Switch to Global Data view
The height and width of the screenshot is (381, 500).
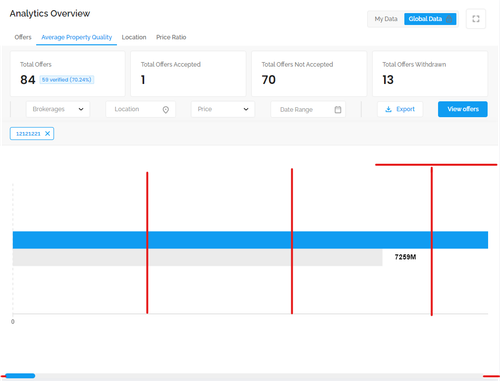[x=430, y=19]
